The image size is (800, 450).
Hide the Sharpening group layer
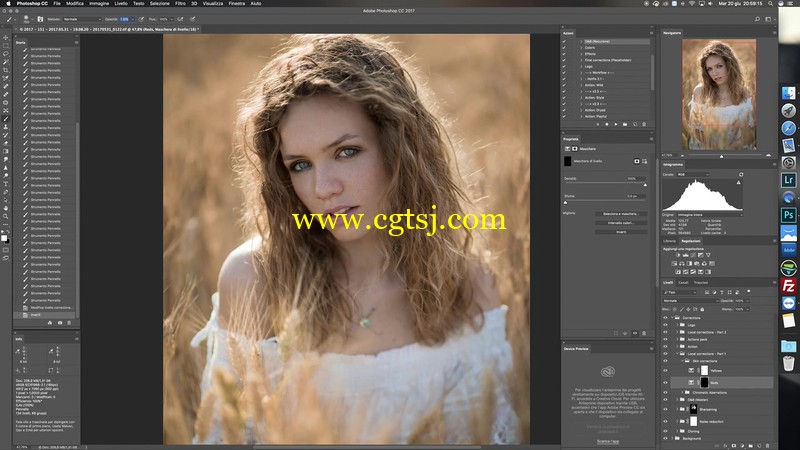665,409
